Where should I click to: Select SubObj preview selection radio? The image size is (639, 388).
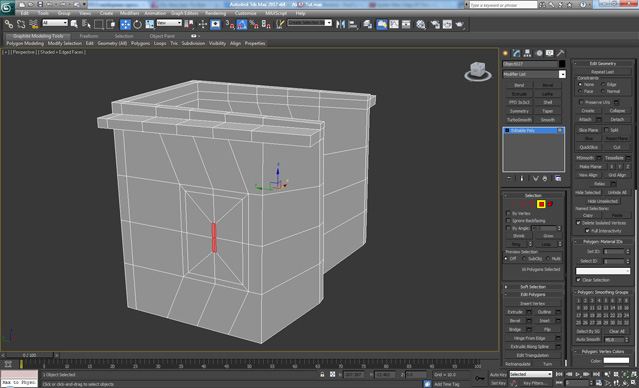[x=524, y=258]
